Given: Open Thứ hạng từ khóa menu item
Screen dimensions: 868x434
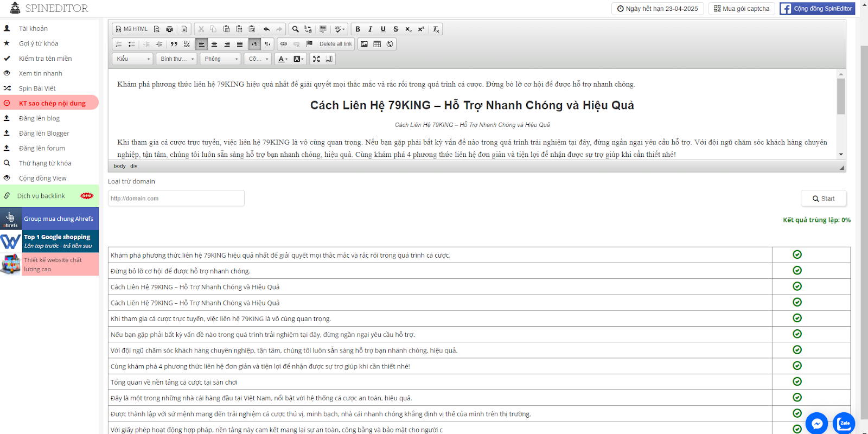Looking at the screenshot, I should [x=45, y=163].
